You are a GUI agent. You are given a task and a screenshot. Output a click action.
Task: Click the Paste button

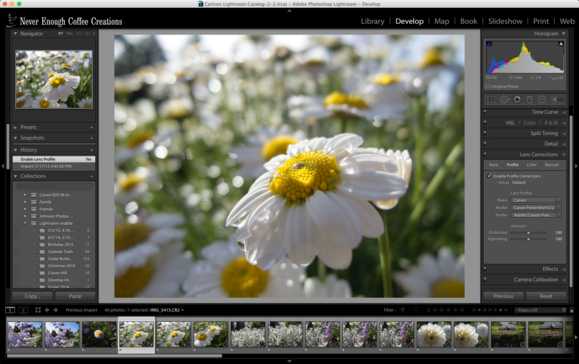click(x=75, y=296)
